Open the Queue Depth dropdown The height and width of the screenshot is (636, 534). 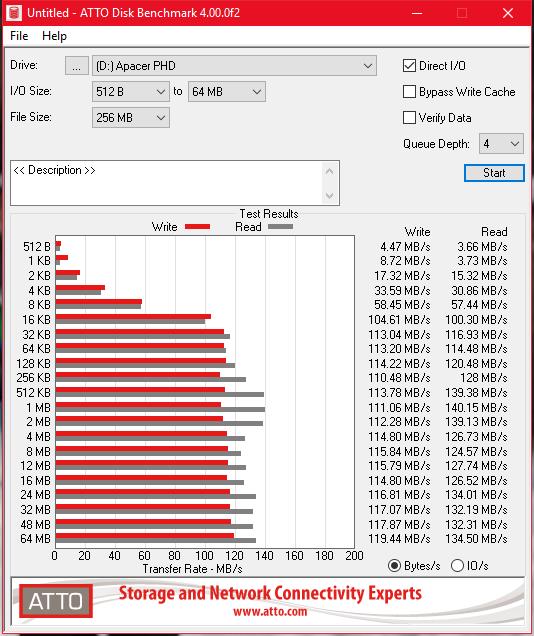pyautogui.click(x=501, y=144)
